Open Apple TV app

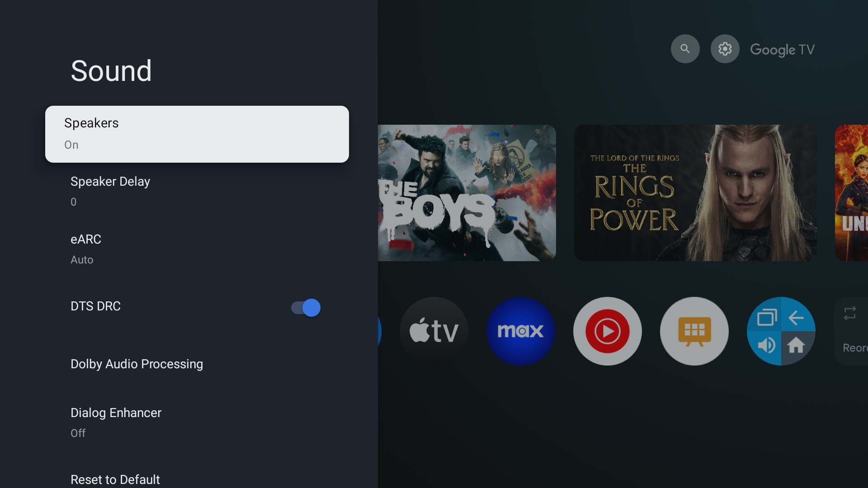coord(434,331)
